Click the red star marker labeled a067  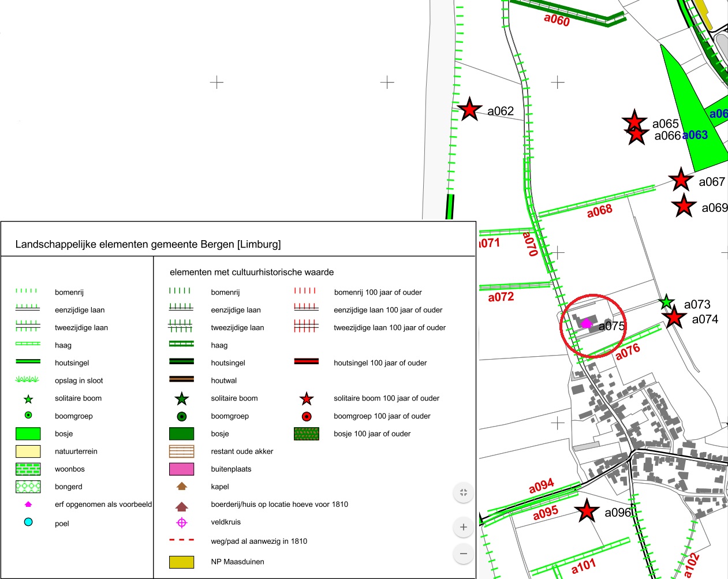coord(681,180)
